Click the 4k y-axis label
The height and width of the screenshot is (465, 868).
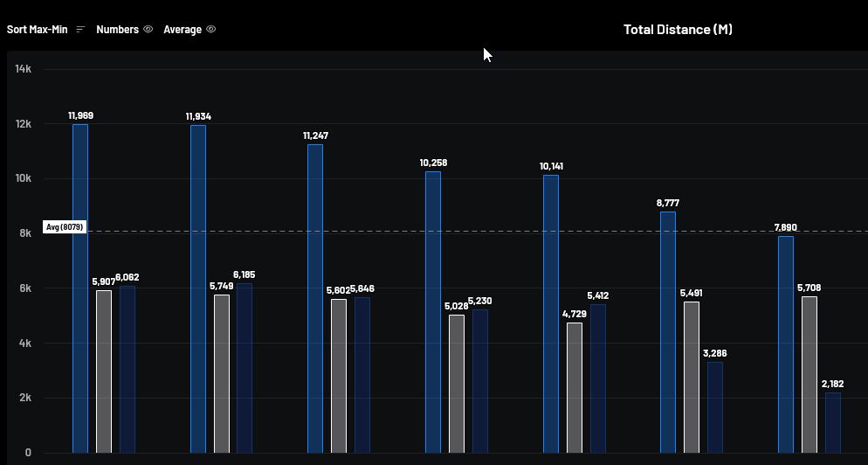[26, 344]
